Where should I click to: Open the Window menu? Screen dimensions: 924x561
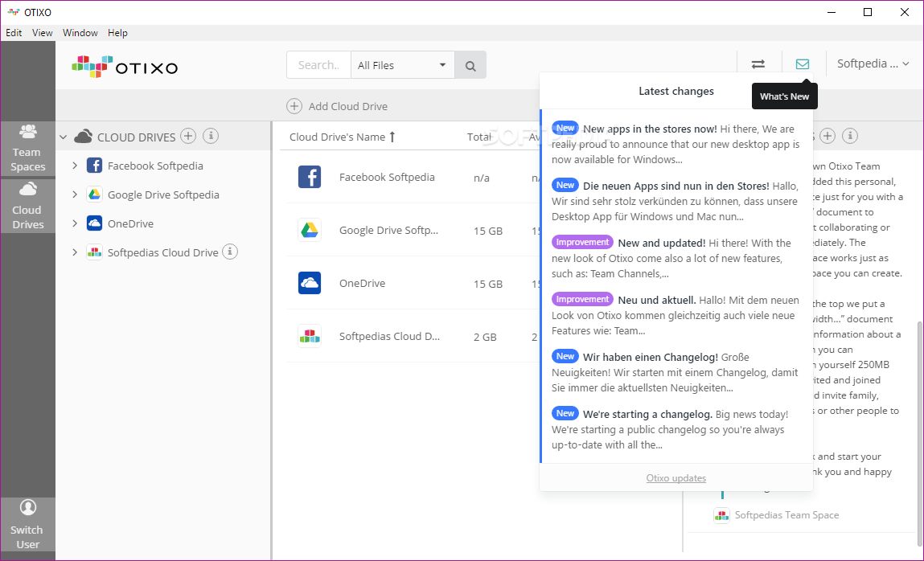pos(80,32)
